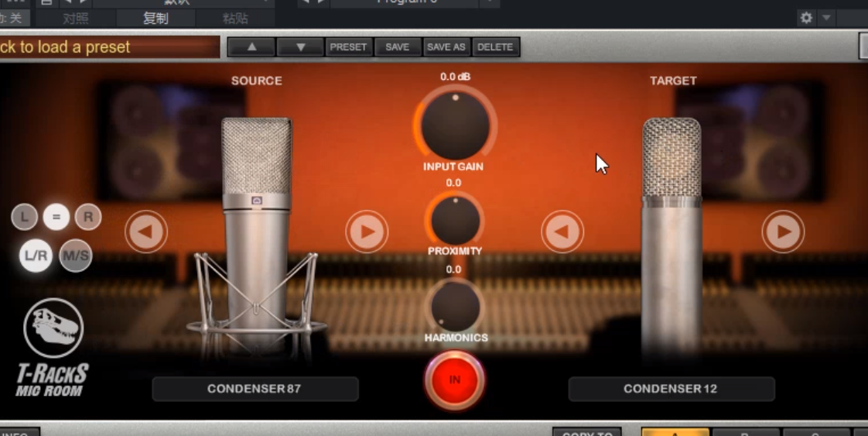Switch to L/R processing mode
This screenshot has width=868, height=436.
coord(36,256)
